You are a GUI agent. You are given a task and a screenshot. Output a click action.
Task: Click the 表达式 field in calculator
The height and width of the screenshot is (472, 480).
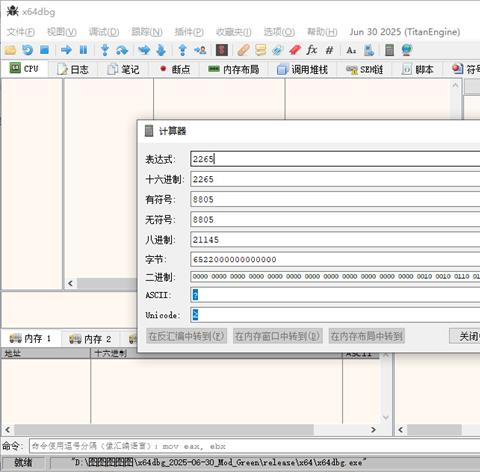pos(335,159)
